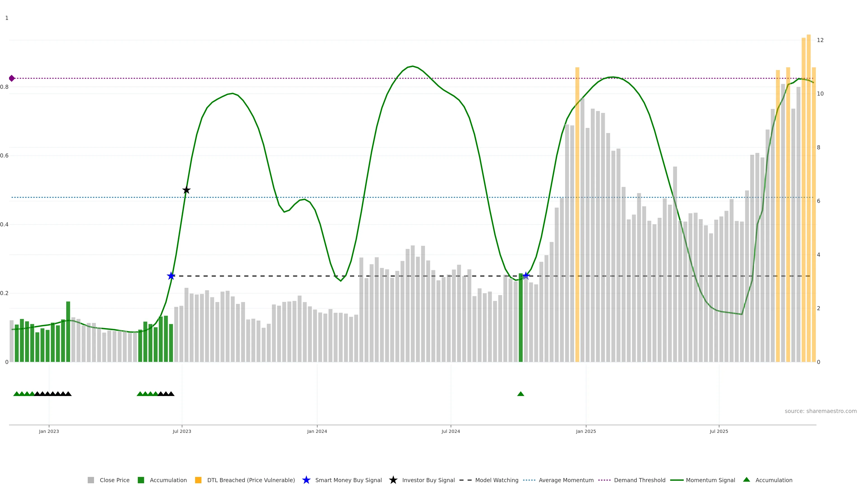Click the purple diamond Demand Threshold marker
Image resolution: width=868 pixels, height=488 pixels.
[12, 78]
